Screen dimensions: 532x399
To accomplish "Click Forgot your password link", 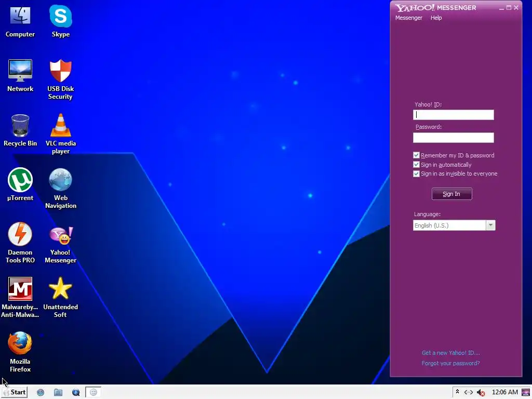I will tap(450, 363).
